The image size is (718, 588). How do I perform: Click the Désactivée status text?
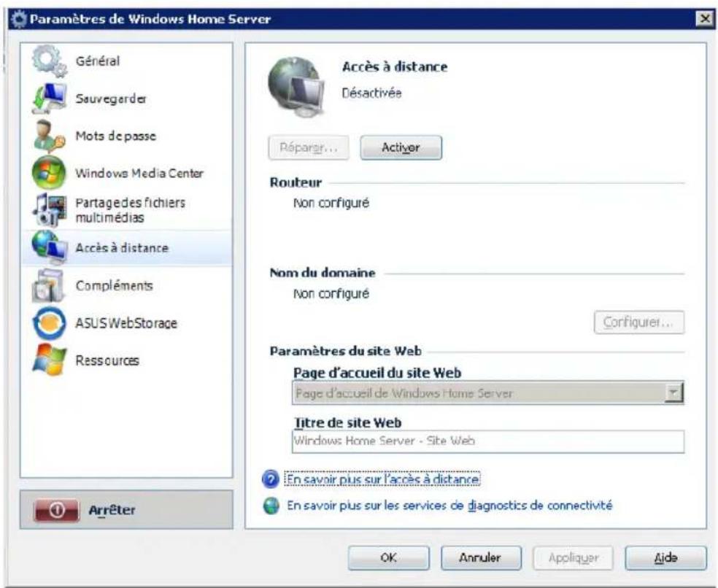pyautogui.click(x=371, y=93)
